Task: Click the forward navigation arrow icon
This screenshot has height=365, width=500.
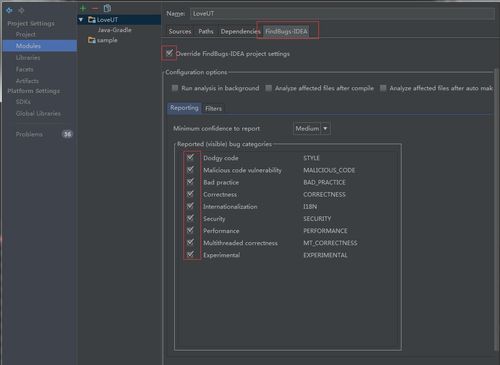Action: (x=21, y=10)
